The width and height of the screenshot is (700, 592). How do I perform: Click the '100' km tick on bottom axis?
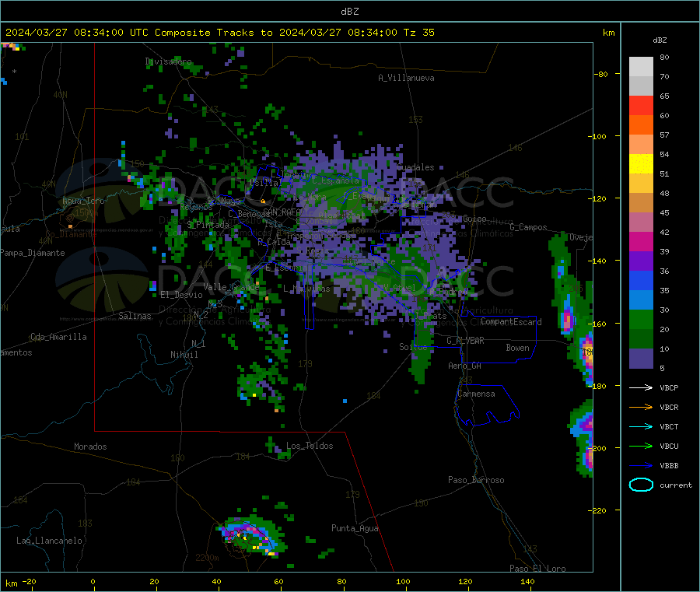click(403, 581)
